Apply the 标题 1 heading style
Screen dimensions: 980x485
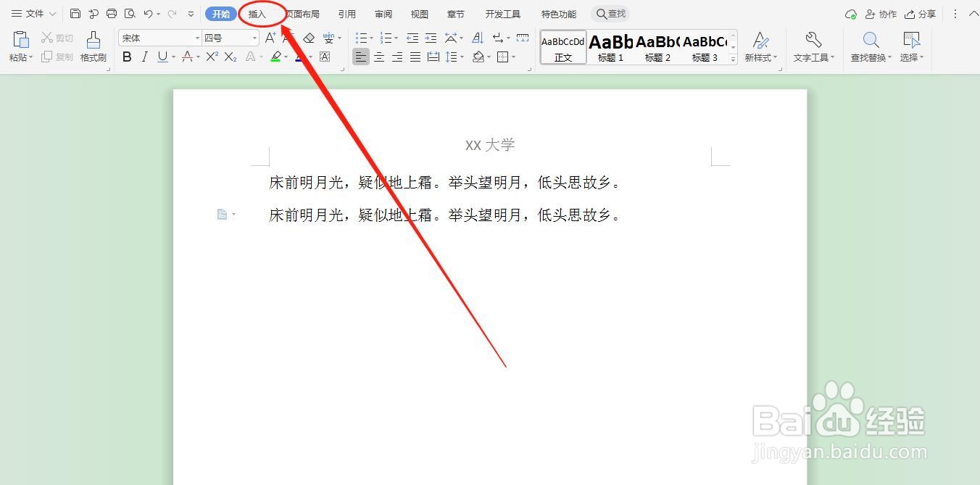click(610, 47)
